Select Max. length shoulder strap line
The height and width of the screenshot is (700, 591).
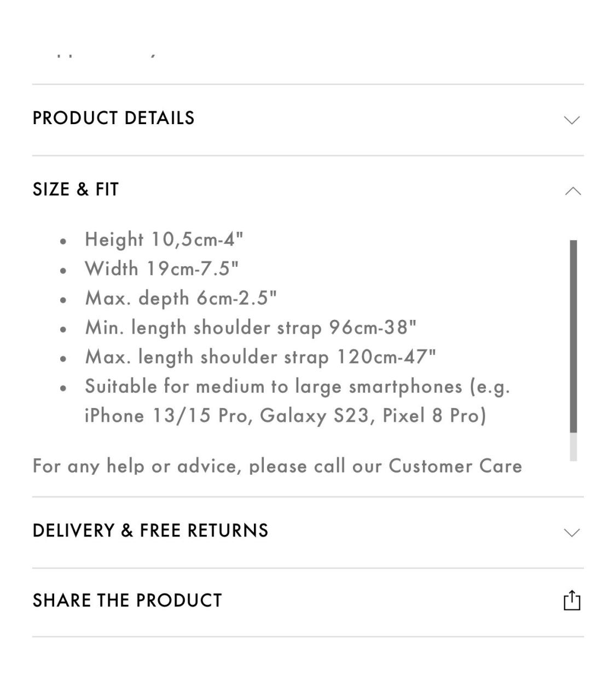pyautogui.click(x=260, y=357)
